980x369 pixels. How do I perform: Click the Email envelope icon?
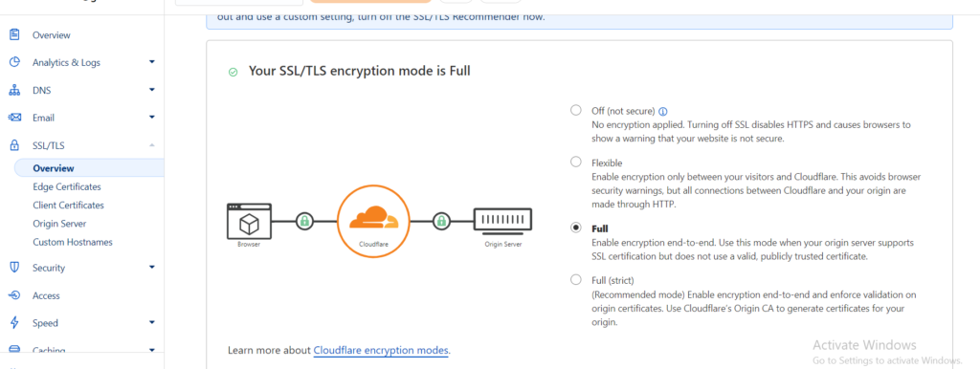click(14, 118)
